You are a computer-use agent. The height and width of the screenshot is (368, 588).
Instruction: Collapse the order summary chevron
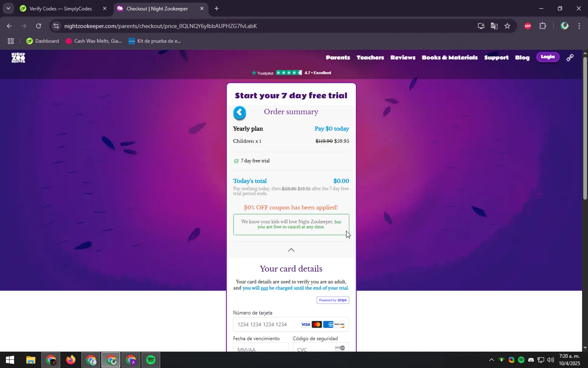(x=291, y=250)
